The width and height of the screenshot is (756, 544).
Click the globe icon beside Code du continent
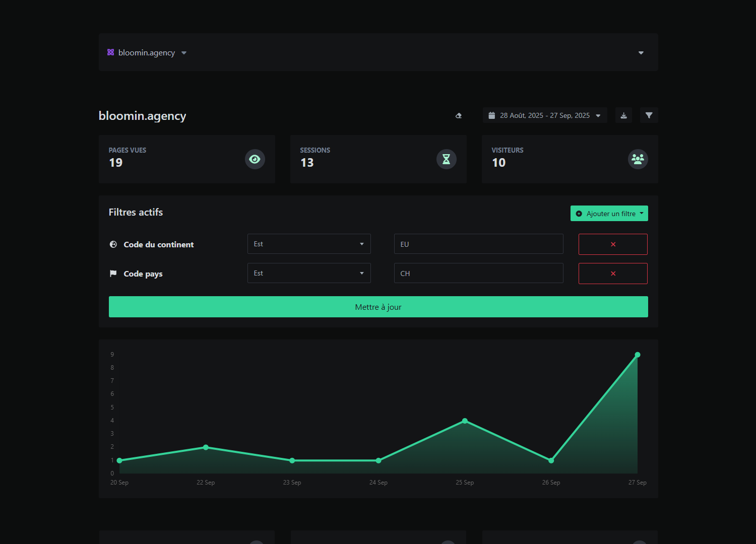coord(113,244)
